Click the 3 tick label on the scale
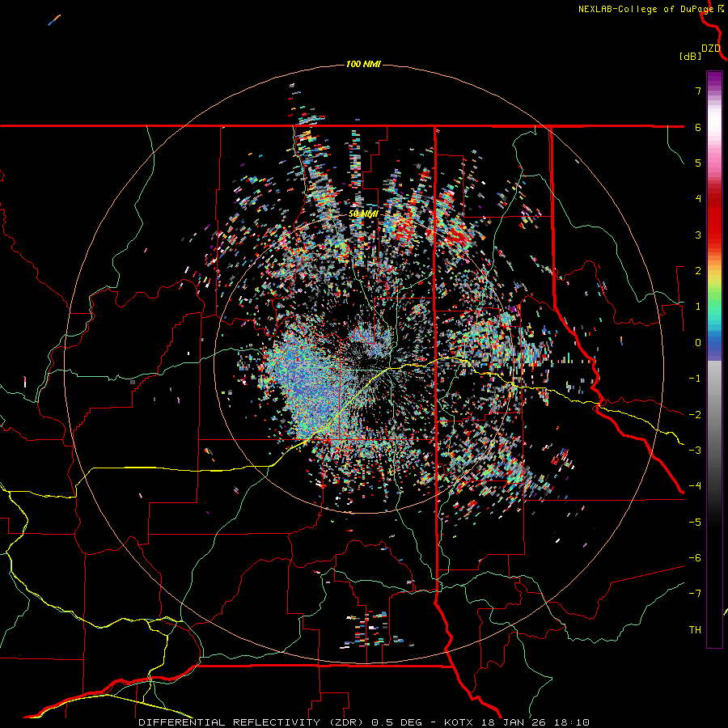Screen dimensions: 728x728 (x=698, y=235)
